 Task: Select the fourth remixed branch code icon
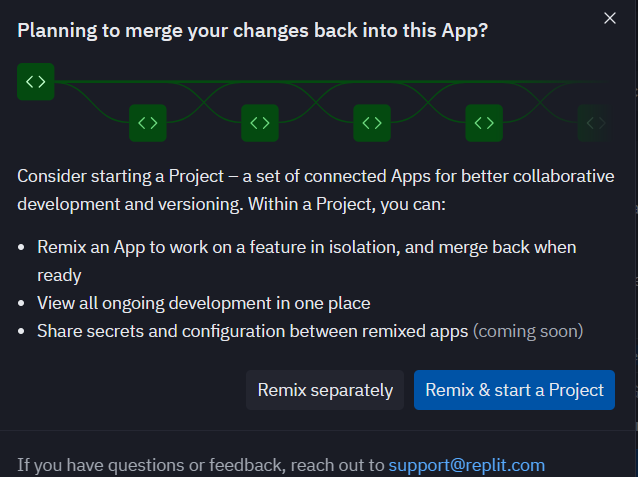(x=484, y=123)
